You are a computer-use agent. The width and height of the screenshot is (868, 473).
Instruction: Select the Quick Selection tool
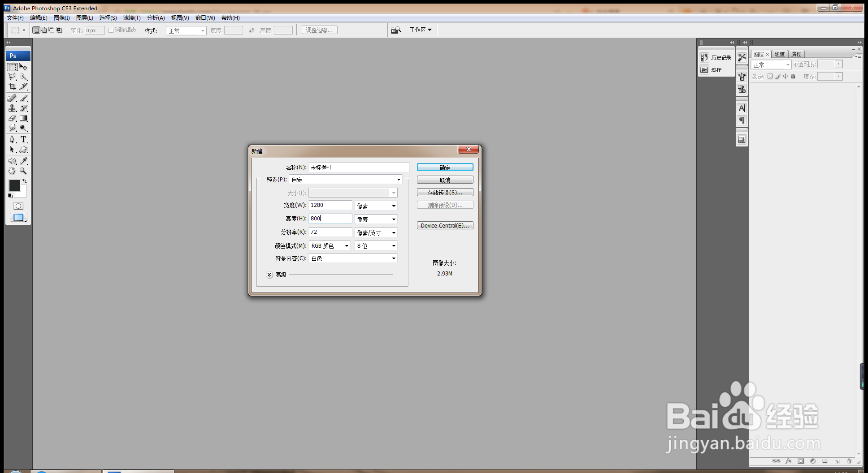(24, 77)
